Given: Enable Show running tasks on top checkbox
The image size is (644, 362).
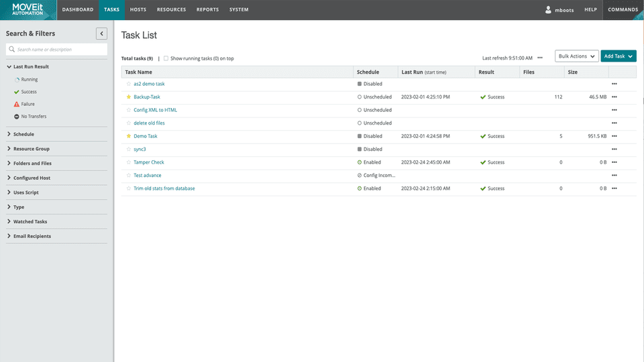Looking at the screenshot, I should pos(166,58).
